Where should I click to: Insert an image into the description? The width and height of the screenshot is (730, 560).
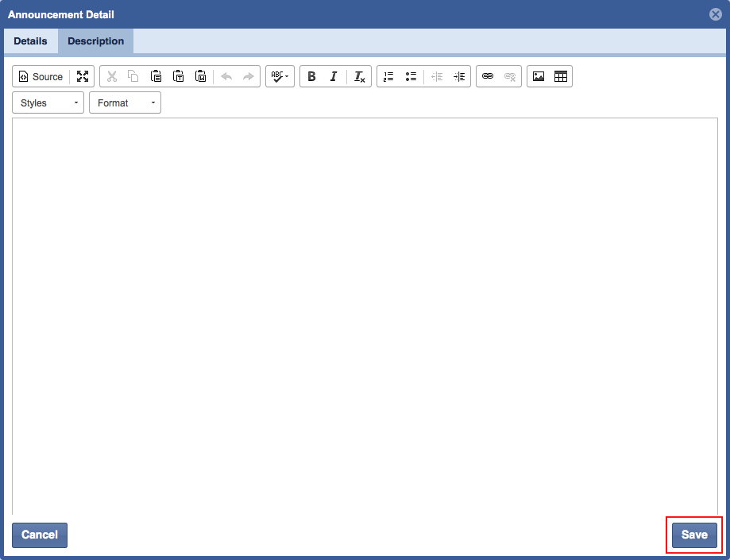[x=539, y=77]
